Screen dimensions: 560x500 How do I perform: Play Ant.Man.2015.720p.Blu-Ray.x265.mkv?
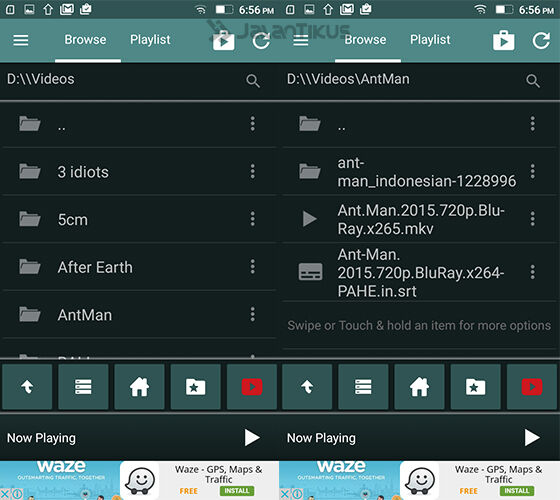tap(419, 219)
